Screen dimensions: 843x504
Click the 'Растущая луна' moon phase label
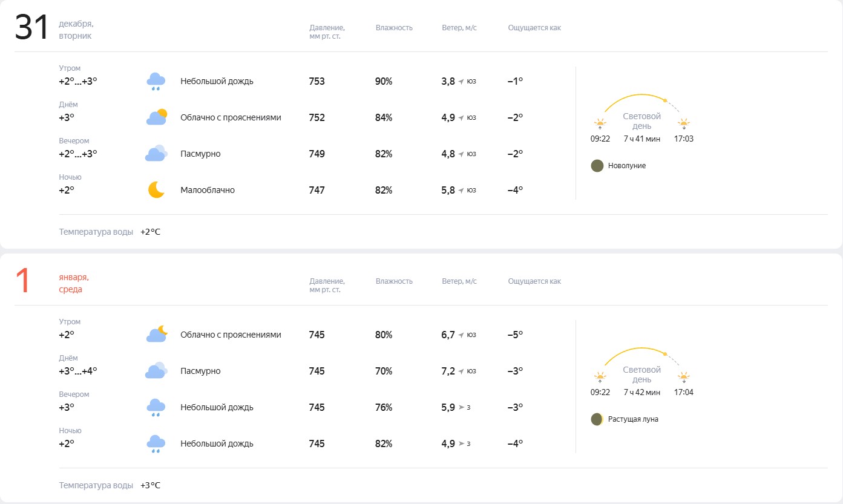click(633, 419)
